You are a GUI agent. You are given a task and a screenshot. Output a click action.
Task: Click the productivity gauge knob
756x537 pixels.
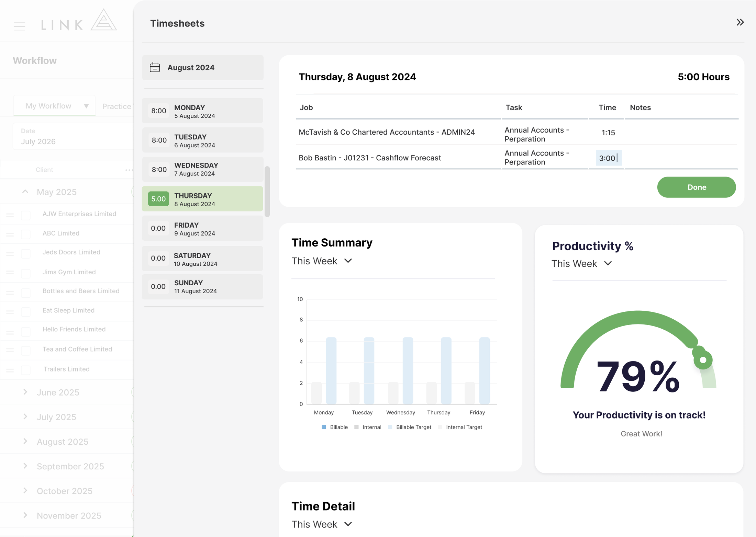pyautogui.click(x=703, y=360)
